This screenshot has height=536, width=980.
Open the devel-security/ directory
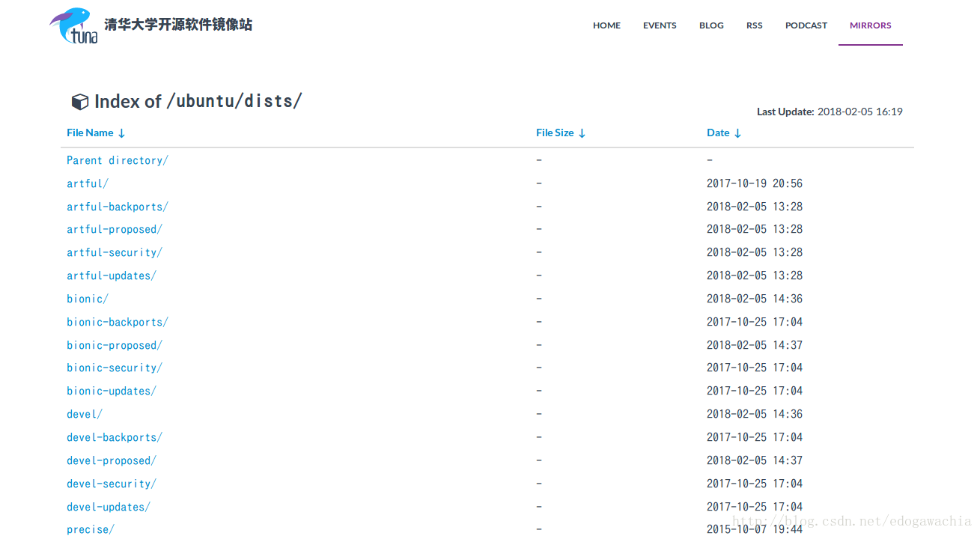tap(112, 484)
